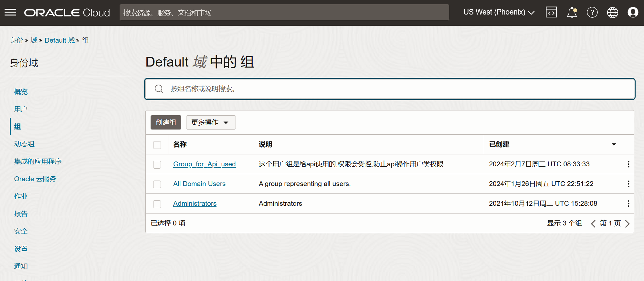Screen dimensions: 644x281
Task: Expand the US West (Phoenix) region selector
Action: [499, 12]
